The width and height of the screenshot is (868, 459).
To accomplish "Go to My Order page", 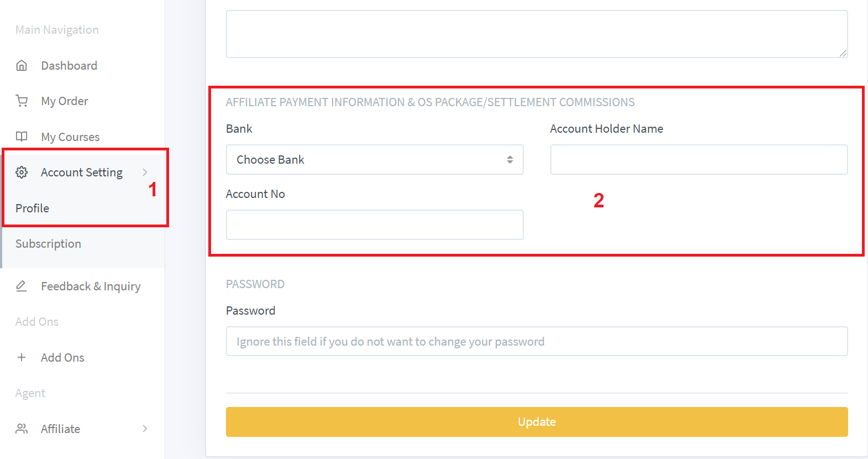I will 65,101.
